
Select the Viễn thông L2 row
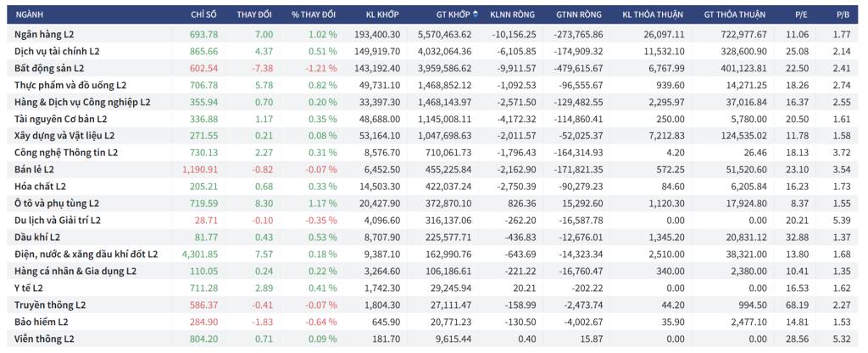(x=434, y=339)
